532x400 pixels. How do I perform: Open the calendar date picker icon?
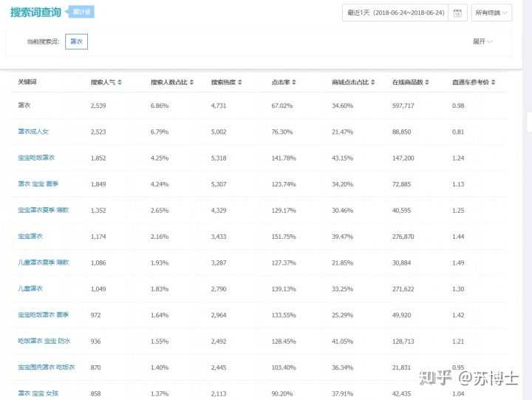click(x=457, y=13)
